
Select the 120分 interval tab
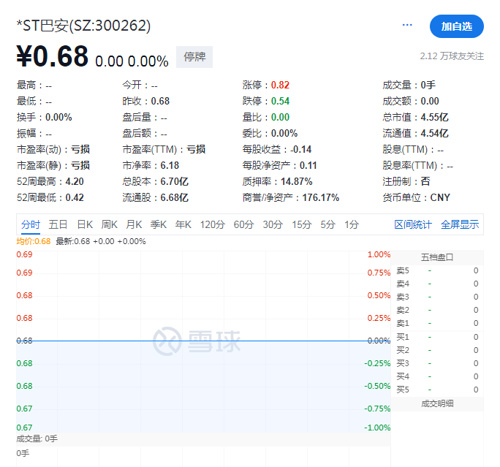pos(212,225)
